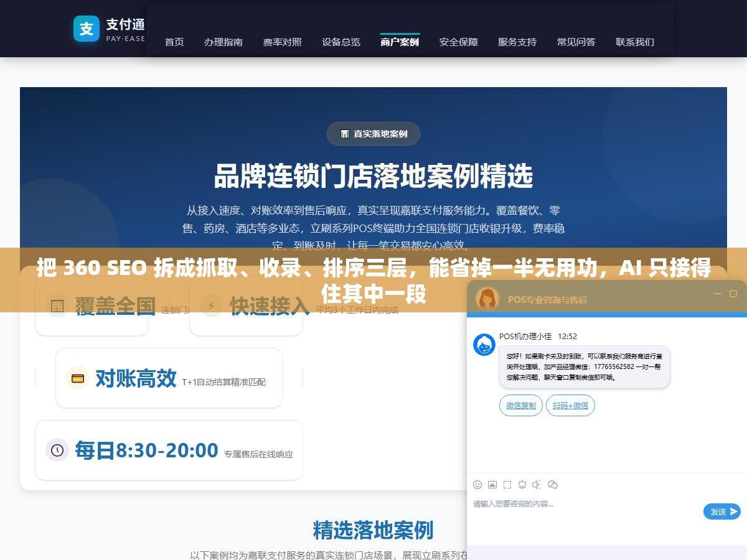Screen dimensions: 747x560
Task: Click 联系我们 in the nav bar
Action: point(635,42)
